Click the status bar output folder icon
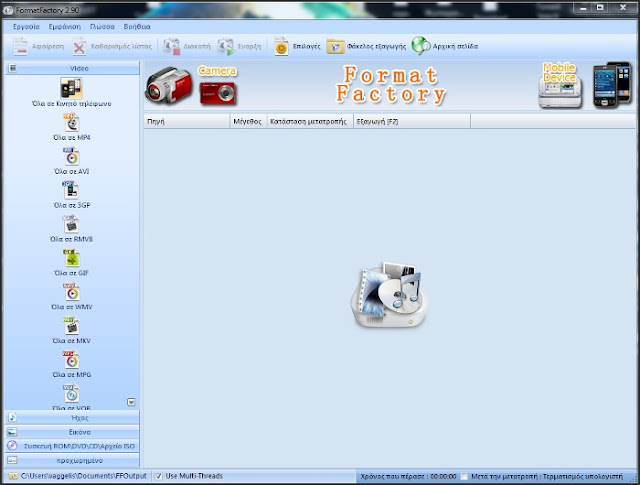Image resolution: width=640 pixels, height=485 pixels. [13, 476]
